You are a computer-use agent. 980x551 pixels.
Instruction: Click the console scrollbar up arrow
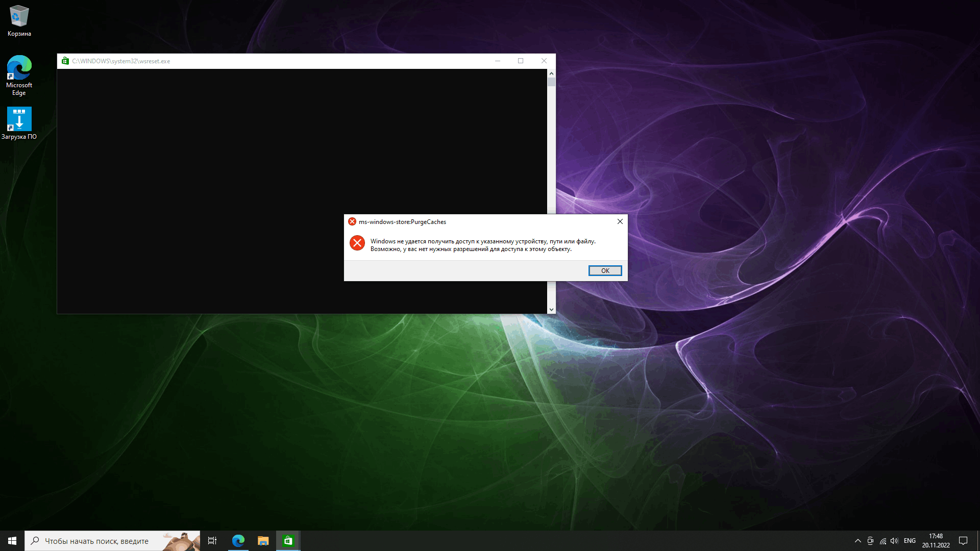pyautogui.click(x=551, y=73)
